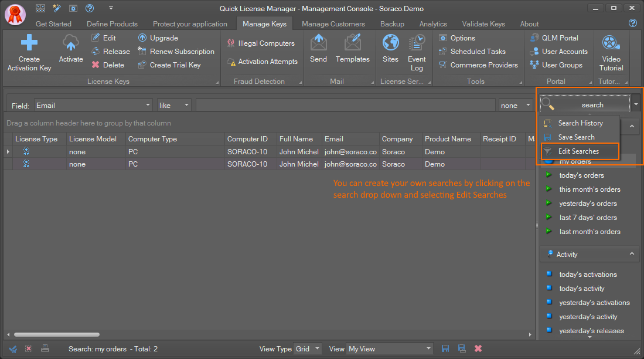Click the red delete view icon

478,348
